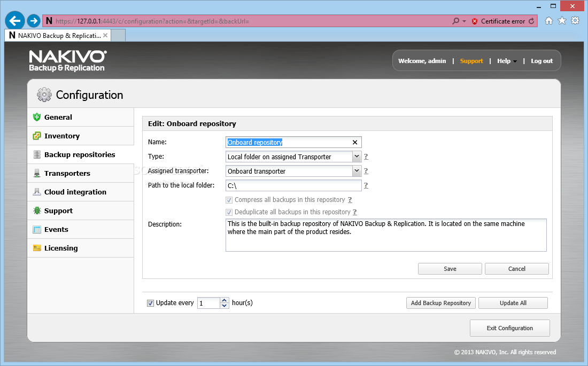The image size is (588, 366).
Task: Open help for Assigned transporter field
Action: [366, 171]
